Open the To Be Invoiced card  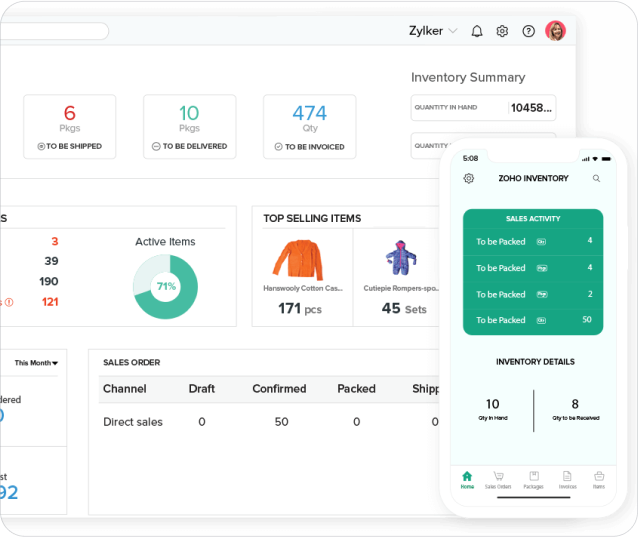click(x=310, y=127)
